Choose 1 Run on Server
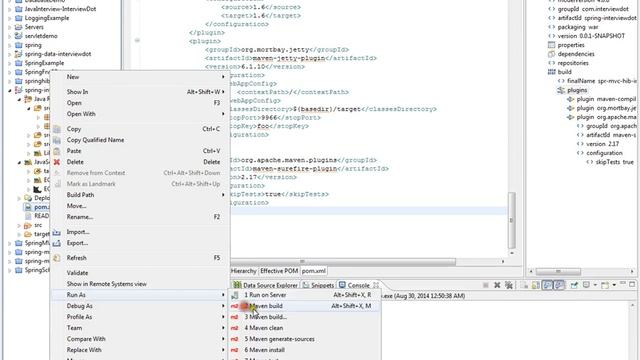The width and height of the screenshot is (640, 360). [x=305, y=295]
